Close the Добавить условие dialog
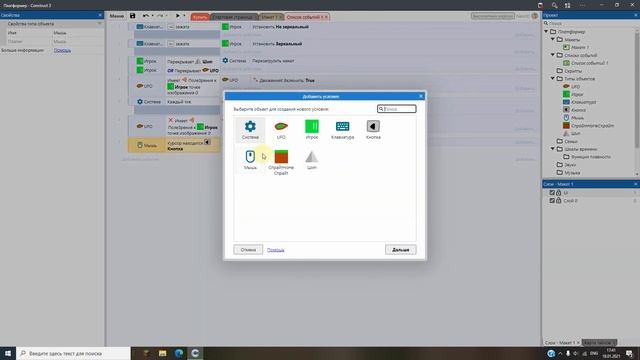640x360 pixels. tap(421, 96)
